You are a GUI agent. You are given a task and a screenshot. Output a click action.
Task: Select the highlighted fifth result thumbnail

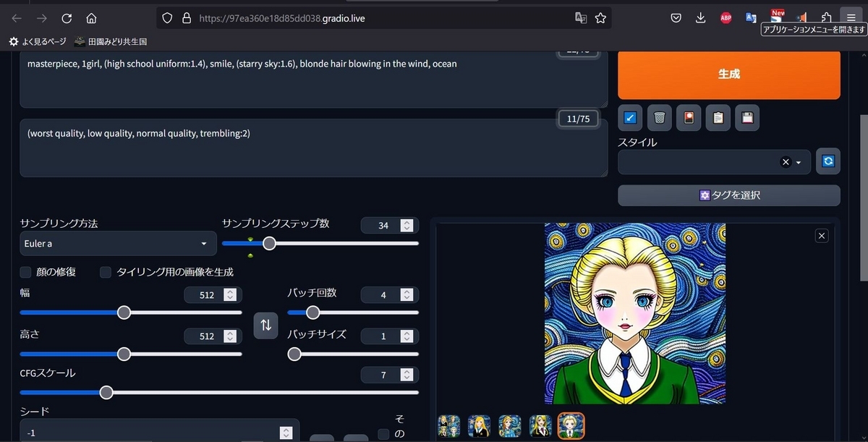point(571,426)
